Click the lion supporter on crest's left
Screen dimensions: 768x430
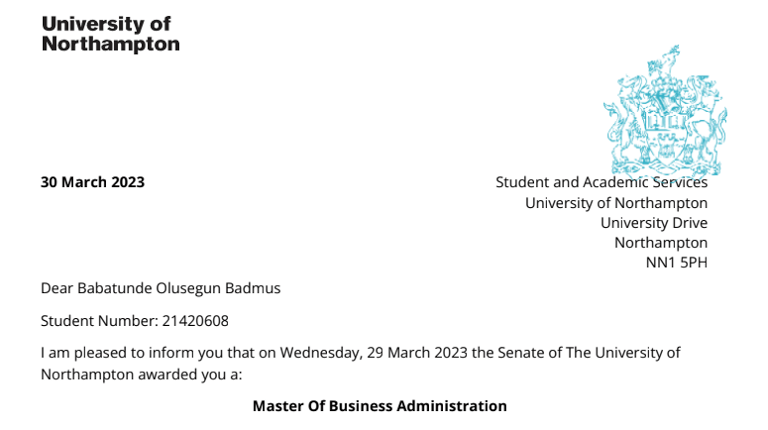click(x=624, y=122)
